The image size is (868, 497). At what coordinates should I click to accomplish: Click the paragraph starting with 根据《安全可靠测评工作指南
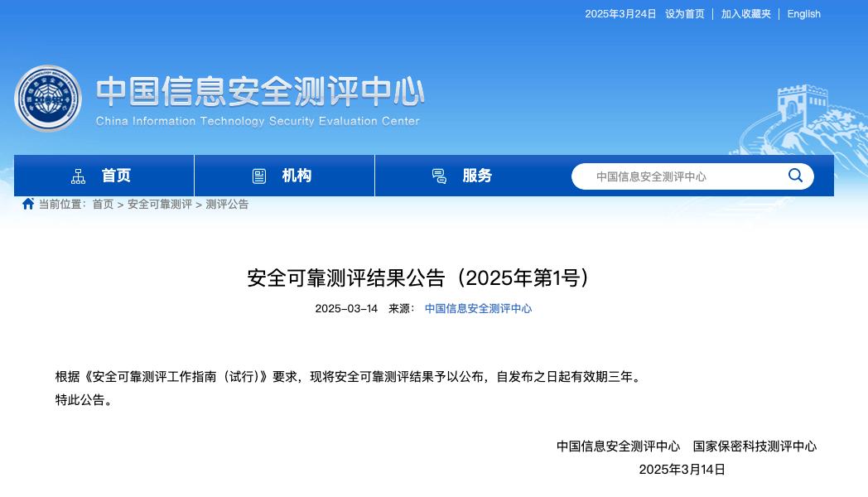pyautogui.click(x=350, y=377)
